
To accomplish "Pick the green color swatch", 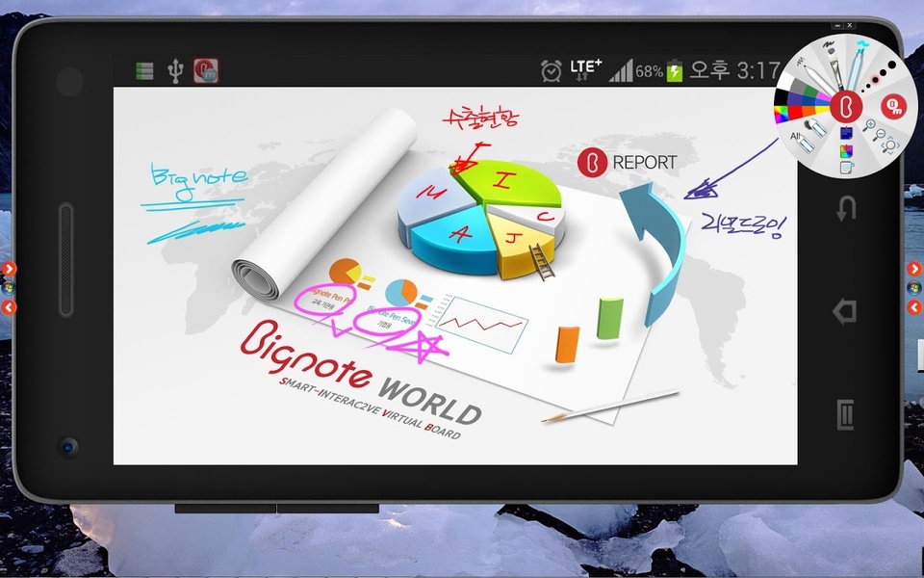I will pos(810,91).
